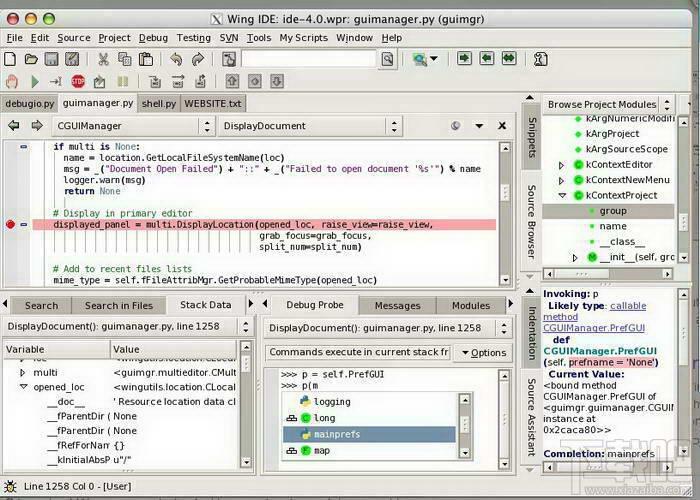Select 'logging' in the completion list
Image resolution: width=700 pixels, height=500 pixels.
tap(369, 402)
